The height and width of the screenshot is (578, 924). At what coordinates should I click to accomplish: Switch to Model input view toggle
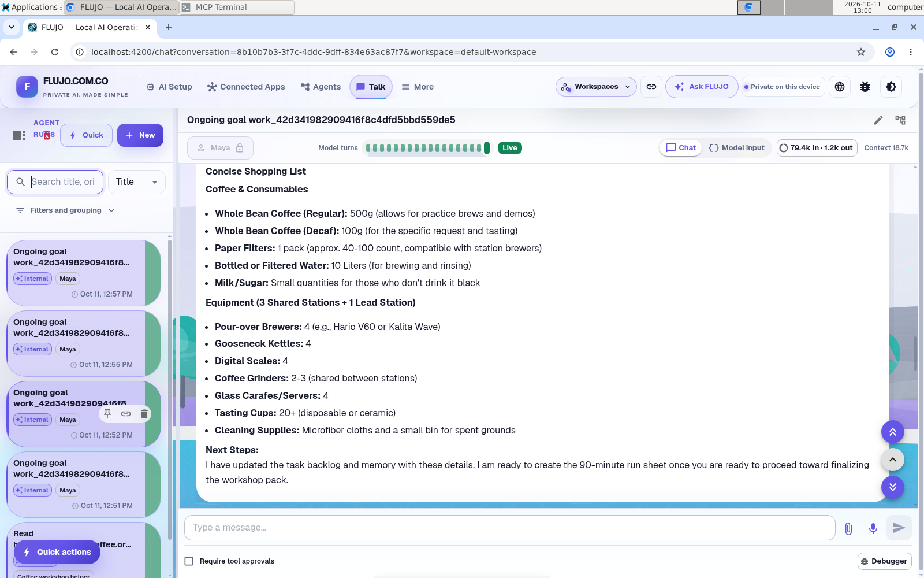pyautogui.click(x=737, y=148)
